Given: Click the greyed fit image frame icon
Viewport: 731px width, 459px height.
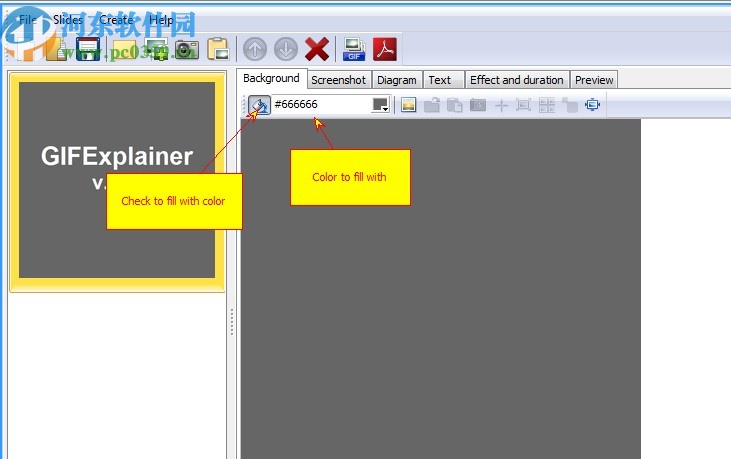Looking at the screenshot, I should point(524,105).
